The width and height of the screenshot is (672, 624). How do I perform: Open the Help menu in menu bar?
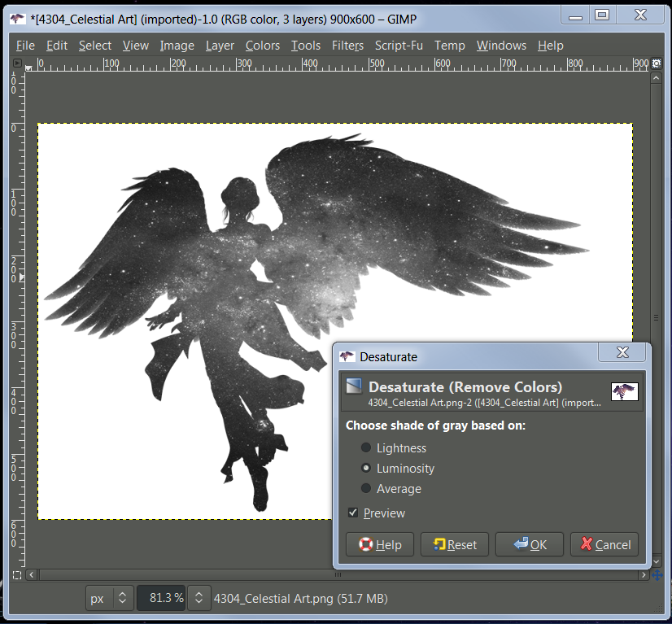551,46
